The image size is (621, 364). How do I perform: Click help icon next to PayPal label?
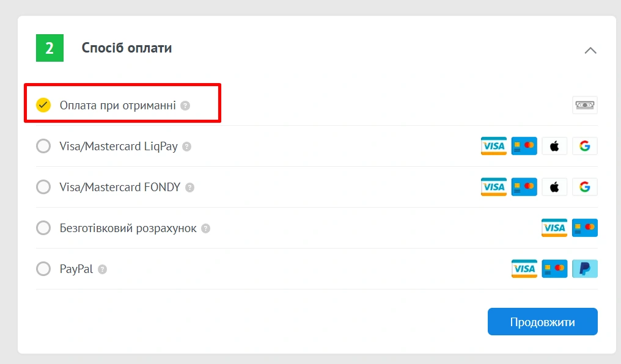(x=103, y=269)
